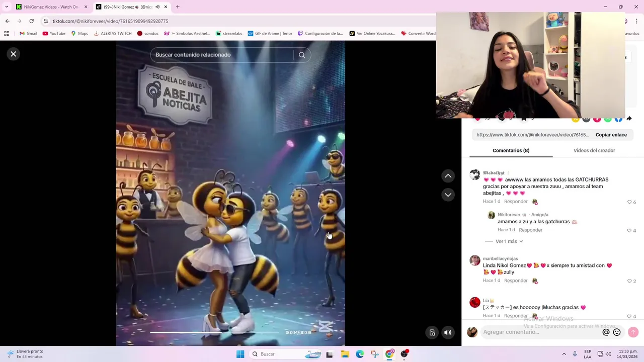Image resolution: width=644 pixels, height=362 pixels.
Task: Open Lia's red profile avatar
Action: (x=474, y=302)
